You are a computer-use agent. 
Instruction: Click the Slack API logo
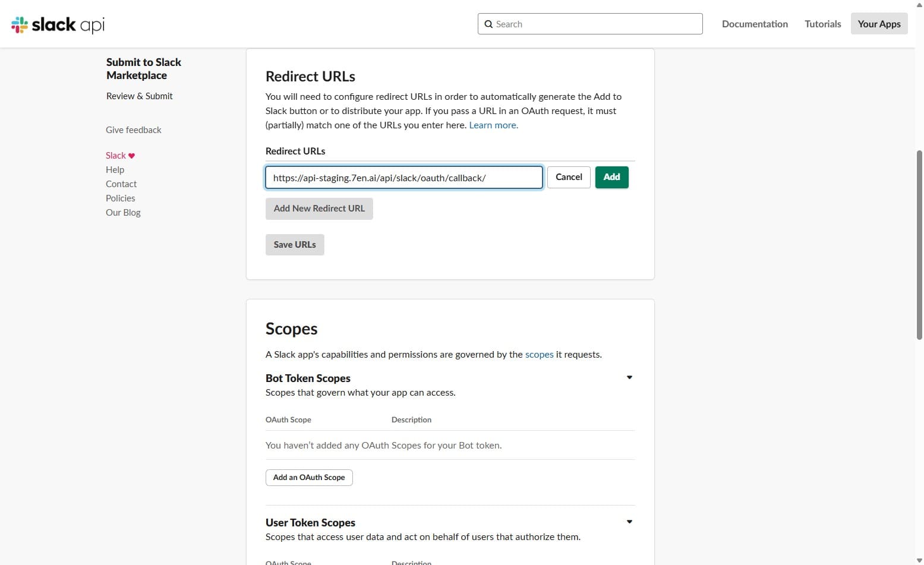58,24
